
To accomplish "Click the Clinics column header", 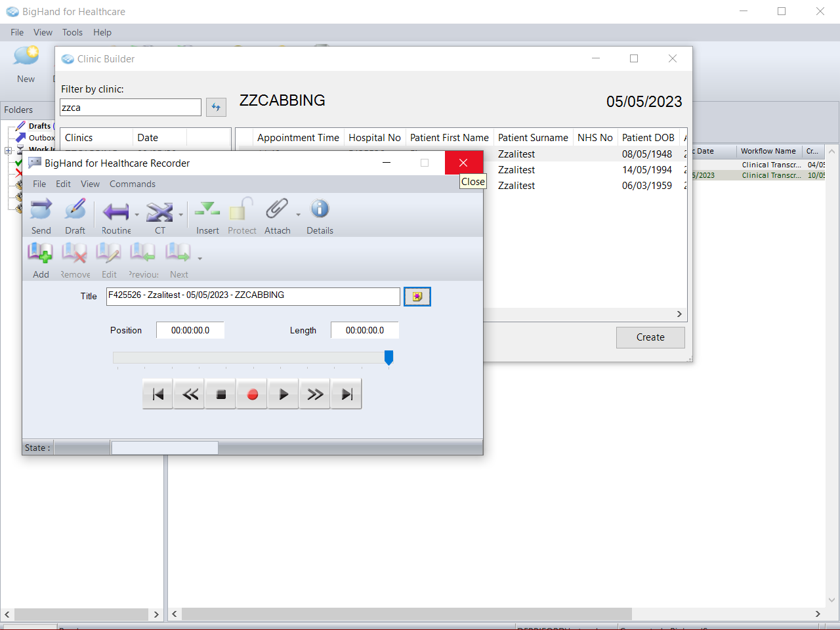I will point(96,137).
